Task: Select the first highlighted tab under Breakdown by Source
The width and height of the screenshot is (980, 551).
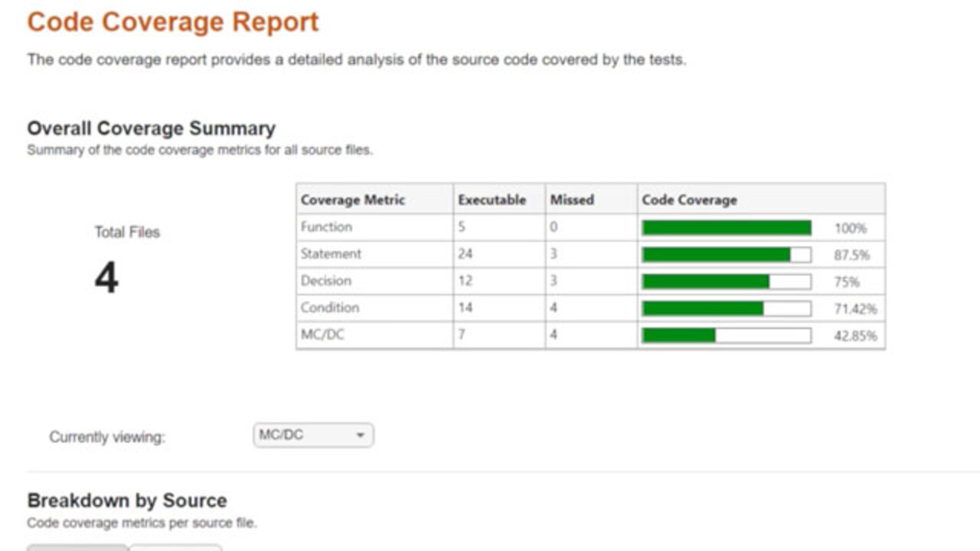Action: click(77, 547)
